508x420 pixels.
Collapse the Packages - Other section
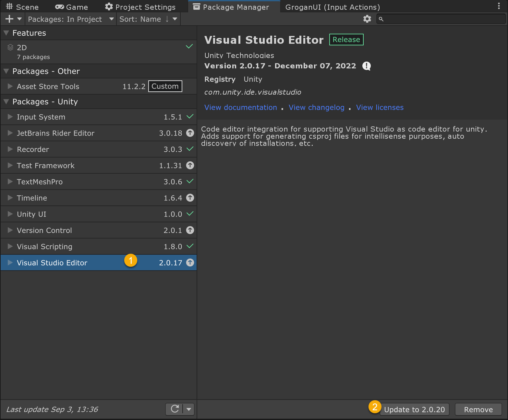pyautogui.click(x=6, y=71)
